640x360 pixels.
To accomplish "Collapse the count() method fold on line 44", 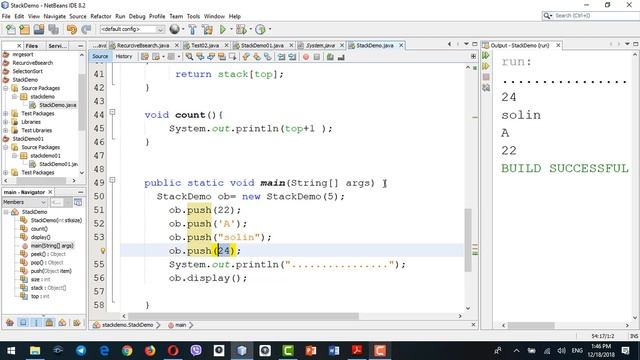I will (x=113, y=111).
